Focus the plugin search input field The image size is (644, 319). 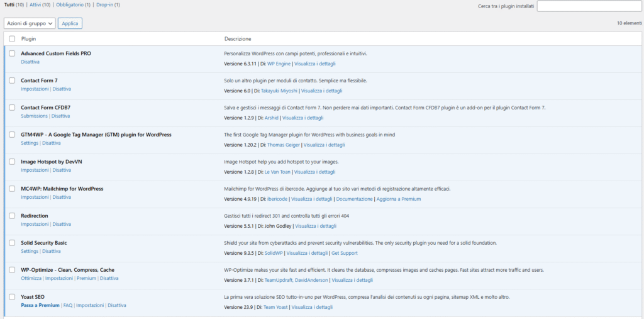tap(589, 6)
